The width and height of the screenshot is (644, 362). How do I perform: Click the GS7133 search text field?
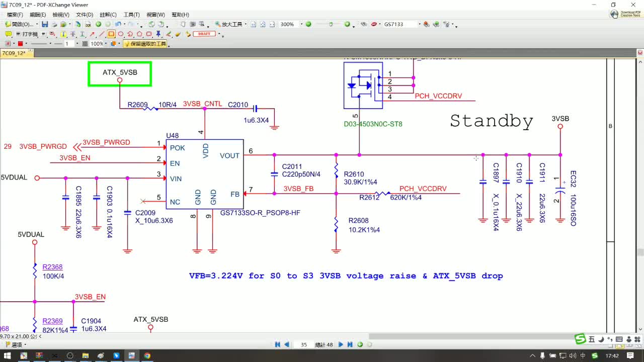point(400,24)
